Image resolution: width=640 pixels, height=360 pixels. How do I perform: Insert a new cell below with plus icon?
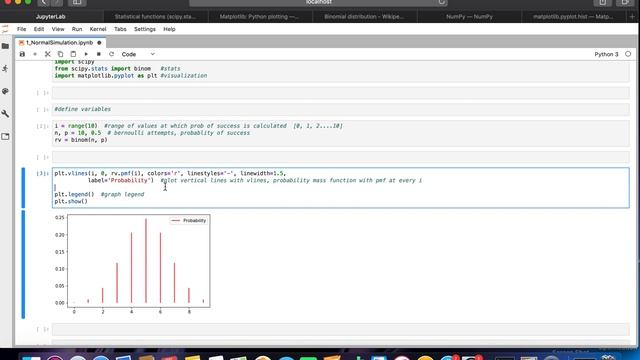pyautogui.click(x=35, y=54)
